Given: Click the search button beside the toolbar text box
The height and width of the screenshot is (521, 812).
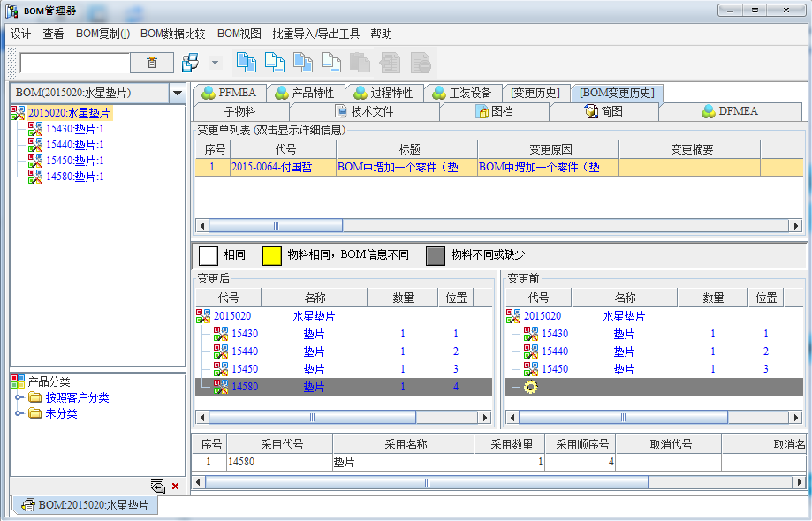Looking at the screenshot, I should pos(151,63).
